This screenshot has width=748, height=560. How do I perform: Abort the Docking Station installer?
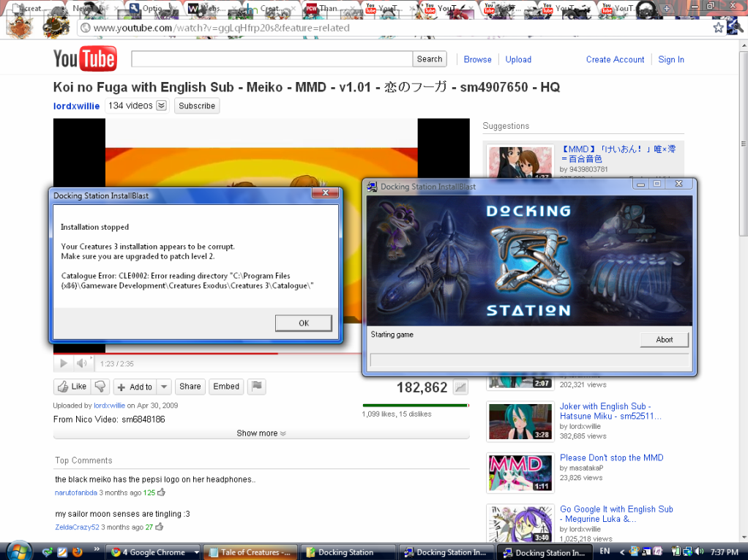point(664,340)
